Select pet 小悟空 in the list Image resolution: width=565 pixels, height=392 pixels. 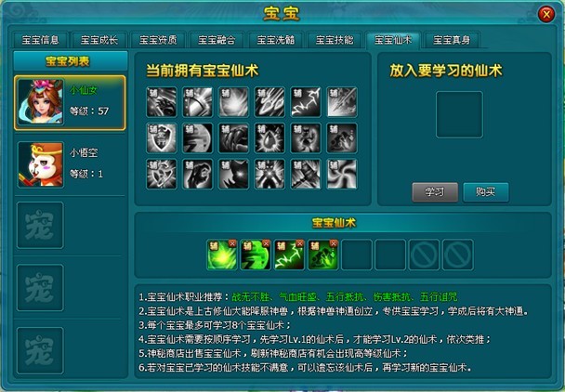pos(70,164)
